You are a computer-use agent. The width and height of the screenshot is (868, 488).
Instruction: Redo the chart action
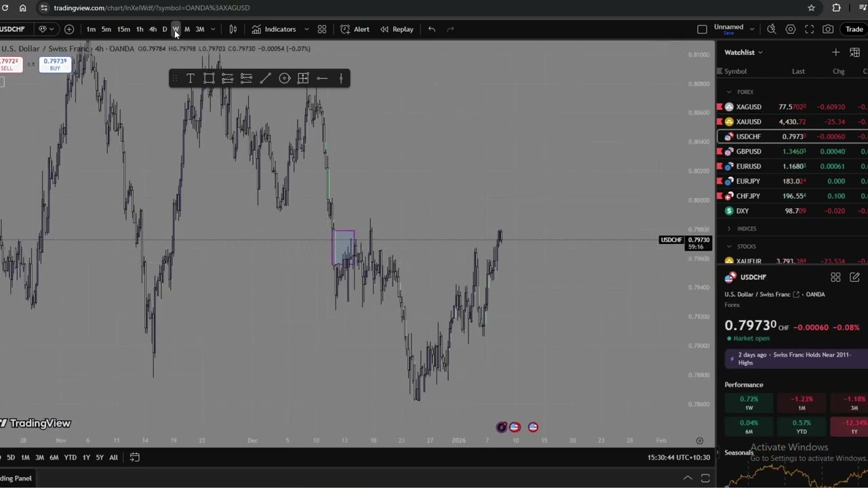click(x=451, y=29)
